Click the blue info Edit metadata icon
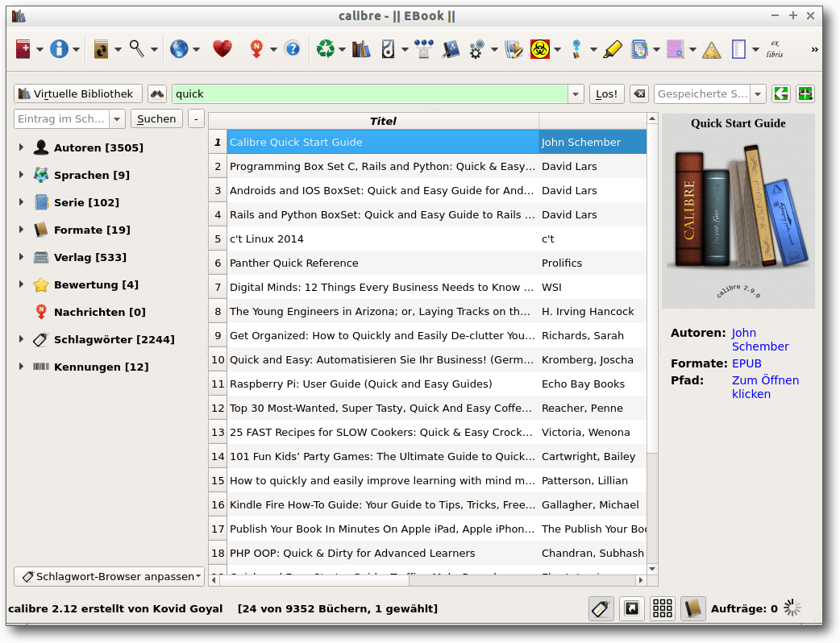This screenshot has width=840, height=643. (59, 49)
